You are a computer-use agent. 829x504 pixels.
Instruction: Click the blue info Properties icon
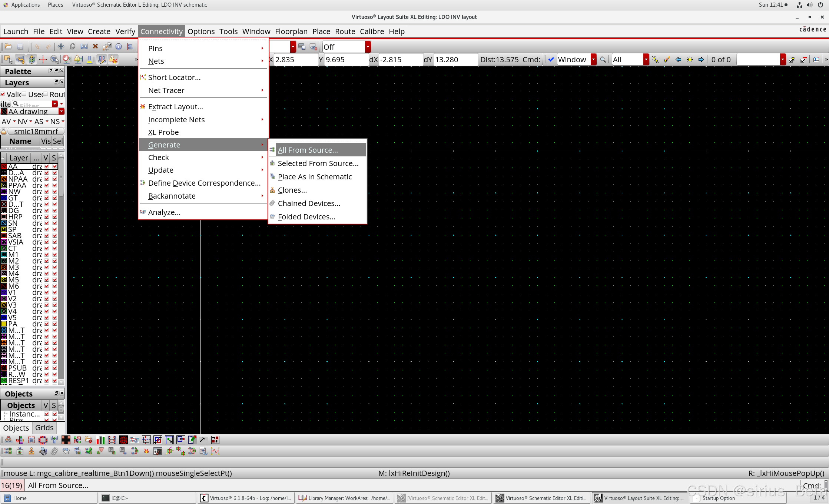119,47
